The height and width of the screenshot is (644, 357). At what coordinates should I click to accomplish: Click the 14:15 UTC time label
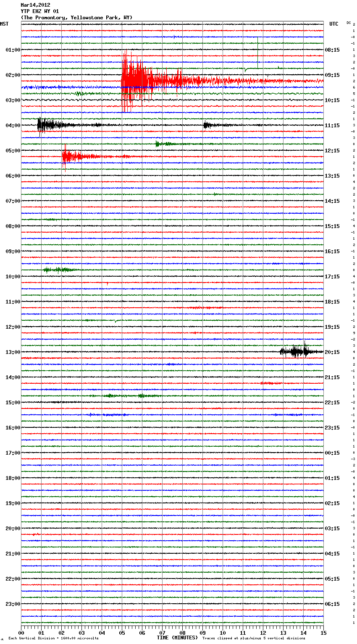(332, 201)
